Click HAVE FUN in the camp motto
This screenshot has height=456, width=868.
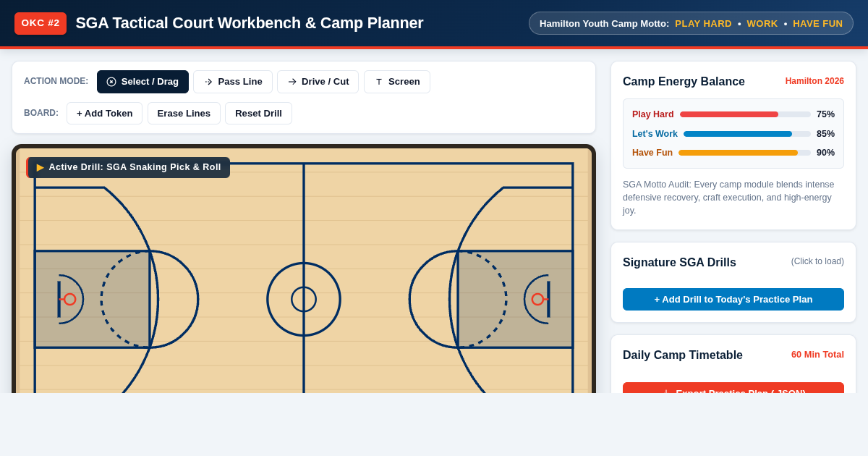tap(817, 23)
